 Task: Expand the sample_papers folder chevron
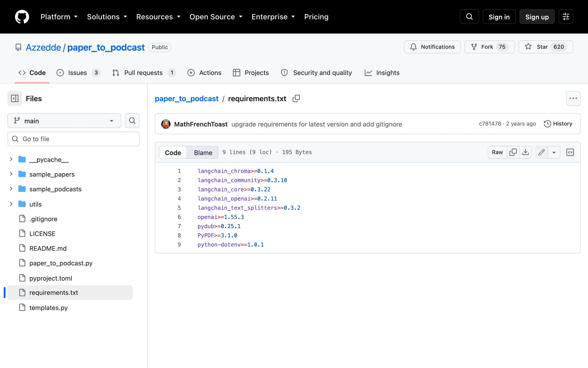[11, 174]
